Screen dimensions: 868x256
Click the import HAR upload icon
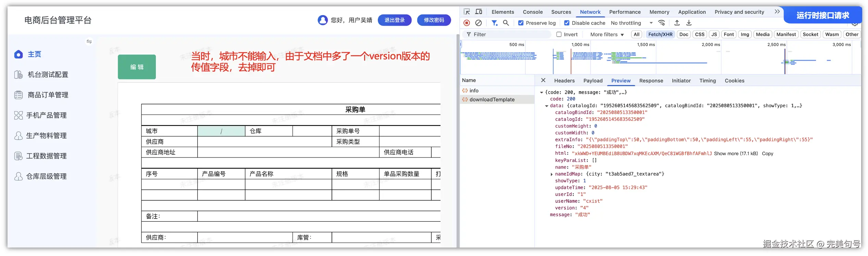coord(677,23)
